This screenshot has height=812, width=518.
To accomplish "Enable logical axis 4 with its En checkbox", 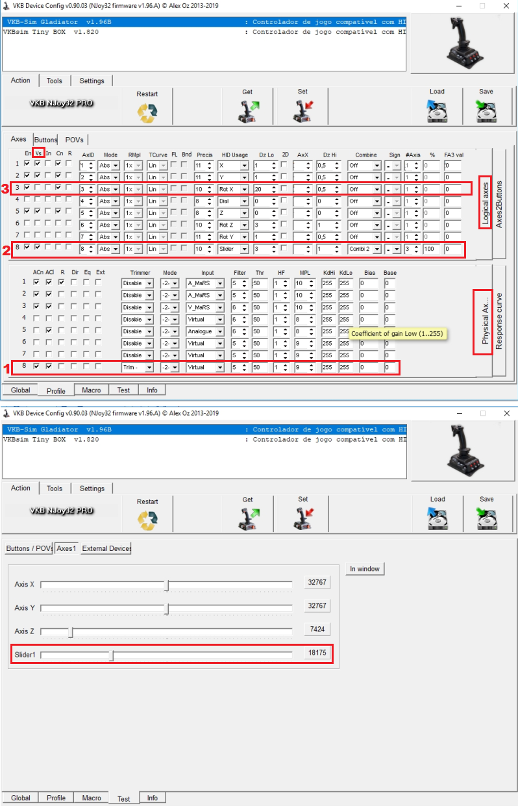I will 27,200.
